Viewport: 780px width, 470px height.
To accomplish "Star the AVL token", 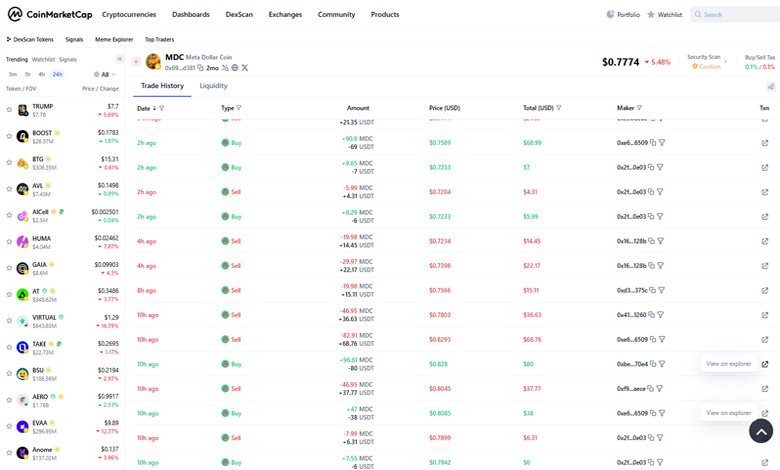I will (x=9, y=188).
